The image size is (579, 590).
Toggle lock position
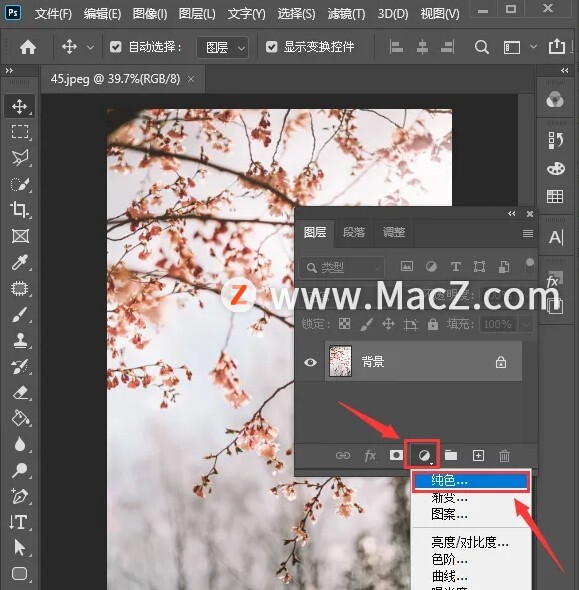point(388,324)
